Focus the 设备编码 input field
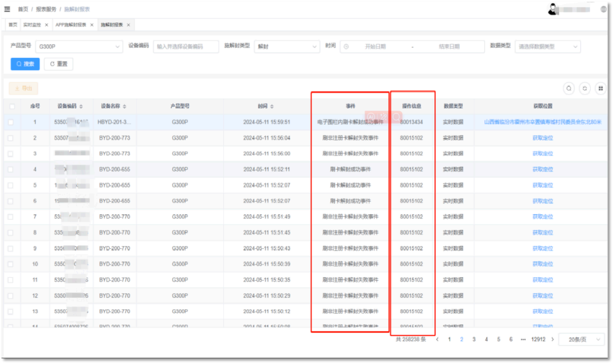Viewport: 613px width, 364px height. click(186, 46)
